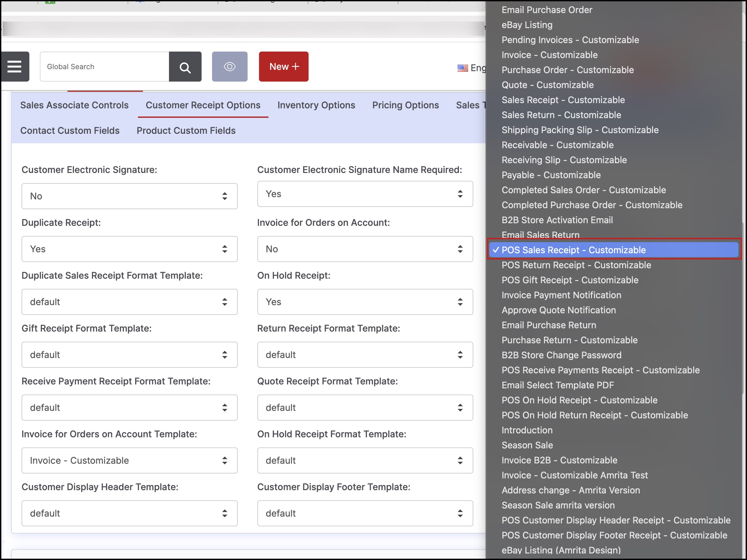The width and height of the screenshot is (747, 560).
Task: Pick POS Return Receipt - Customizable
Action: tap(614, 265)
